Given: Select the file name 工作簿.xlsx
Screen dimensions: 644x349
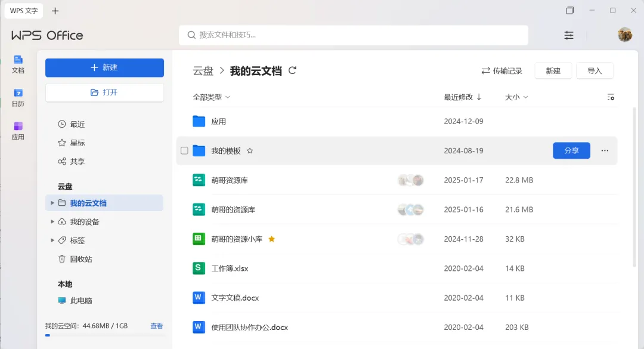Looking at the screenshot, I should [x=230, y=268].
